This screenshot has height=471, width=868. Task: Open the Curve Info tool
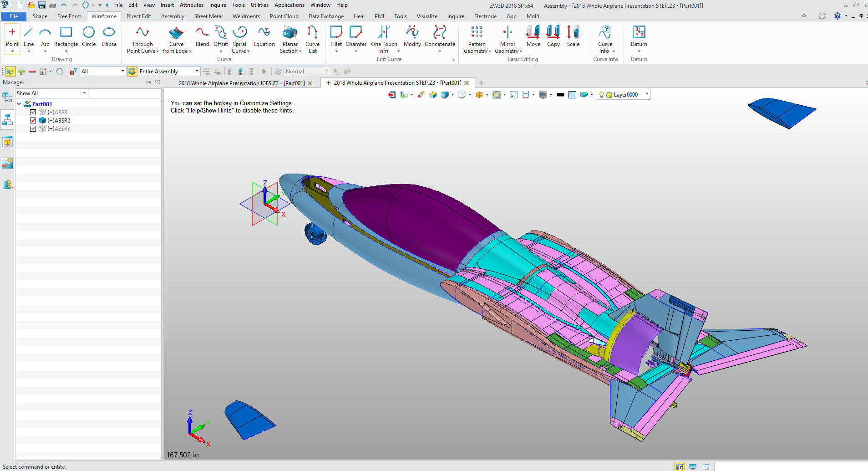pyautogui.click(x=605, y=33)
